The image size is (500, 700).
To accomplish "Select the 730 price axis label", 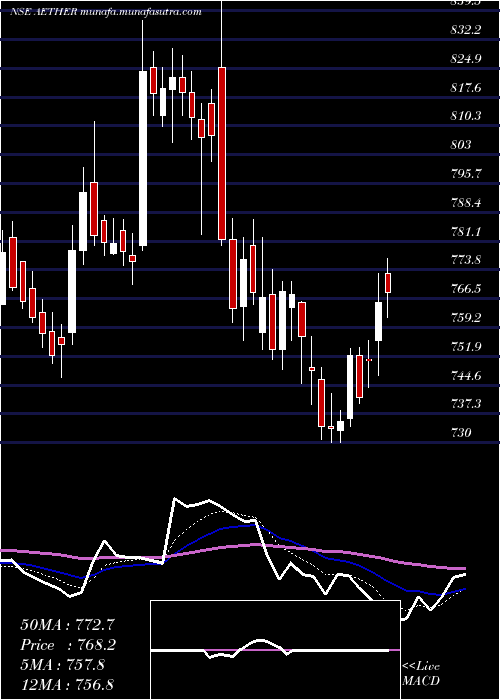I will pyautogui.click(x=461, y=433).
